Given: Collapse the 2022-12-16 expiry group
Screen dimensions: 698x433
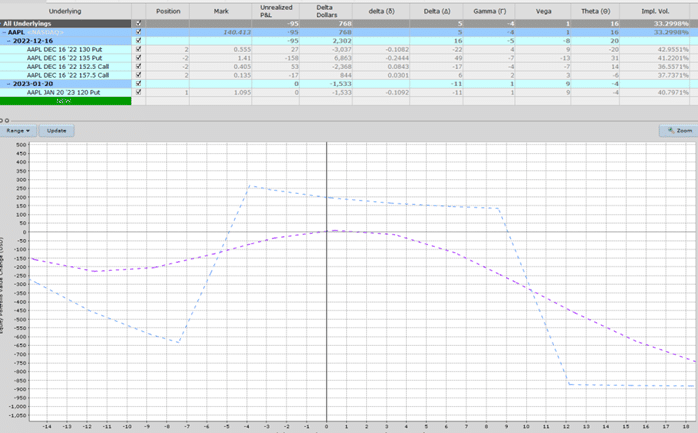Looking at the screenshot, I should tap(9, 41).
